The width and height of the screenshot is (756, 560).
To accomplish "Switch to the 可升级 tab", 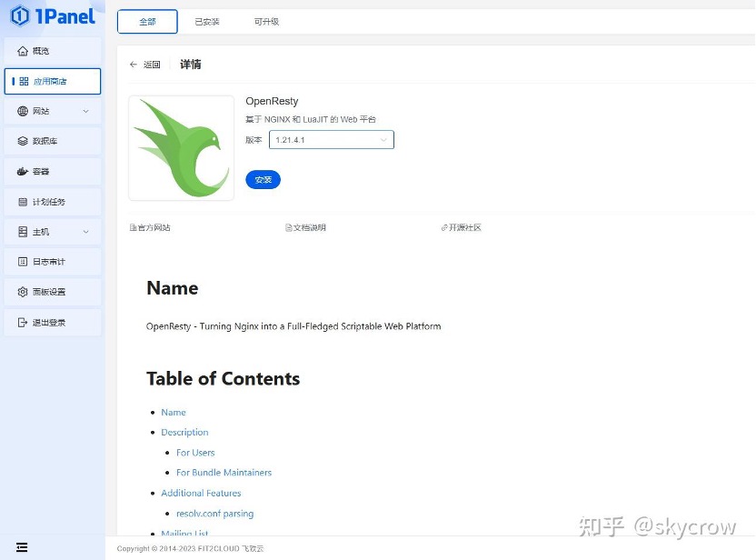I will (266, 22).
